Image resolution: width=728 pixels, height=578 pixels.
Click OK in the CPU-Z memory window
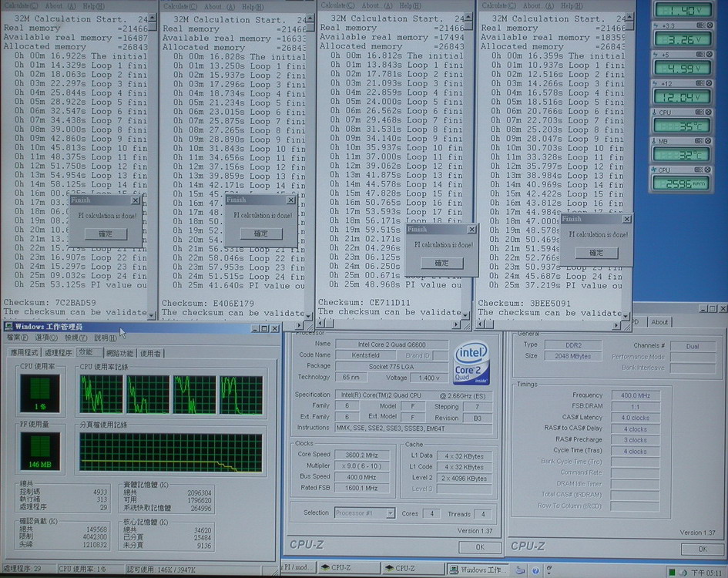(703, 549)
